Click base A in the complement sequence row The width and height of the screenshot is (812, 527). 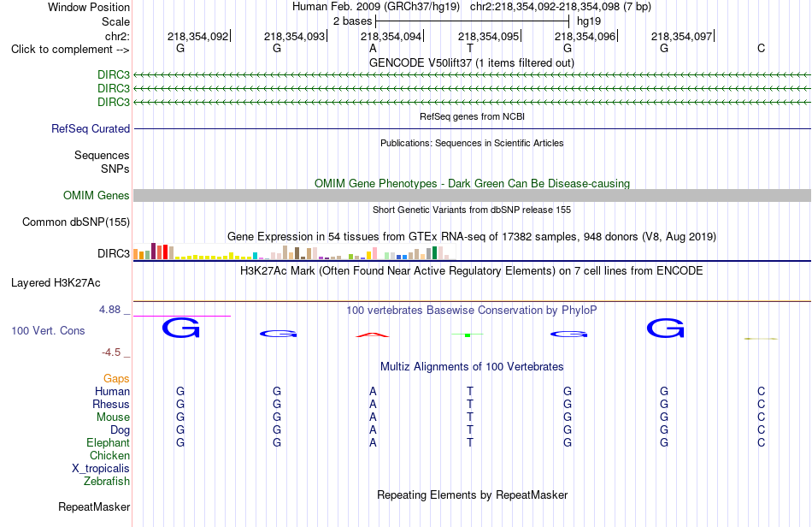373,49
